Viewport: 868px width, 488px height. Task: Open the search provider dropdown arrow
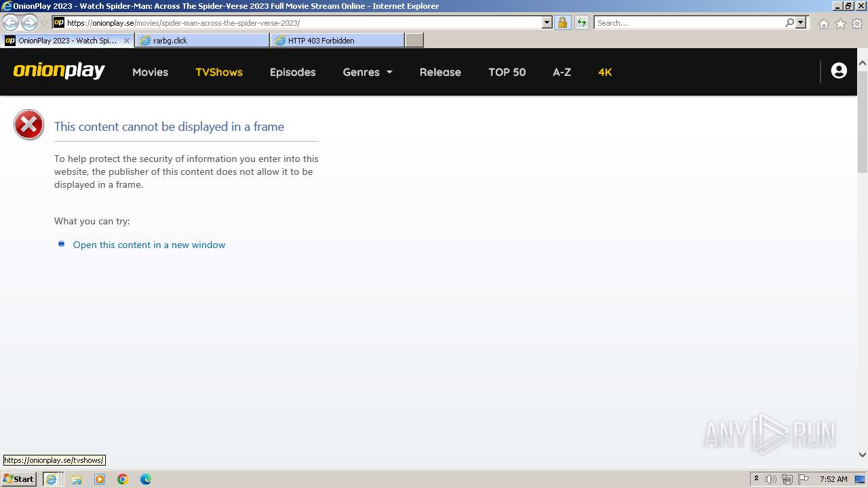(x=801, y=22)
